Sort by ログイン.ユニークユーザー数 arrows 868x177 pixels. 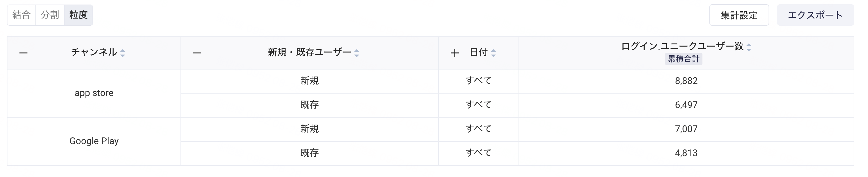pyautogui.click(x=749, y=47)
